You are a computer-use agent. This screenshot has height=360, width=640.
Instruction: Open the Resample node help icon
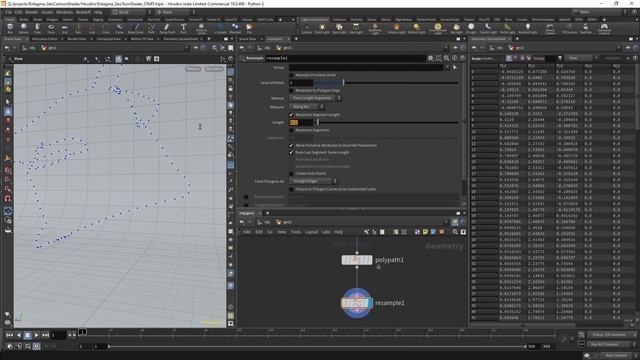[x=462, y=58]
